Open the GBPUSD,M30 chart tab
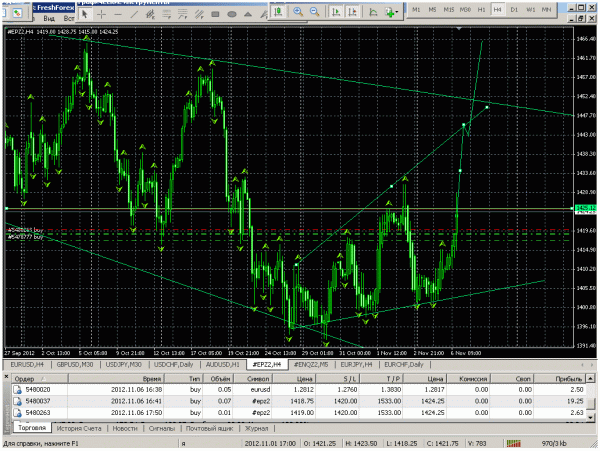600x451 pixels. [x=75, y=365]
